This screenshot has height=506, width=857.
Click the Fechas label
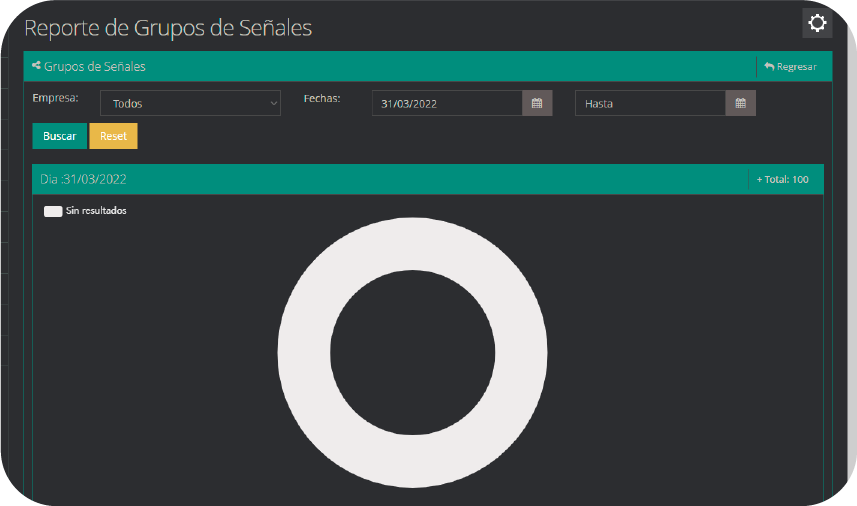(322, 98)
